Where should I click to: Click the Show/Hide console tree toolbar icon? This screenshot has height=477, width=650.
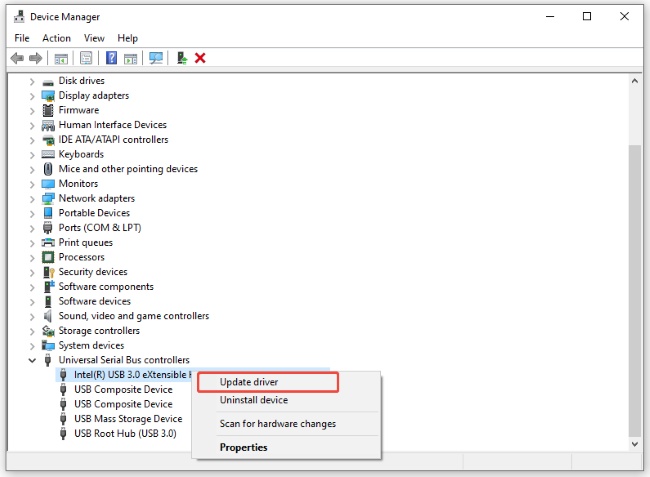point(61,58)
